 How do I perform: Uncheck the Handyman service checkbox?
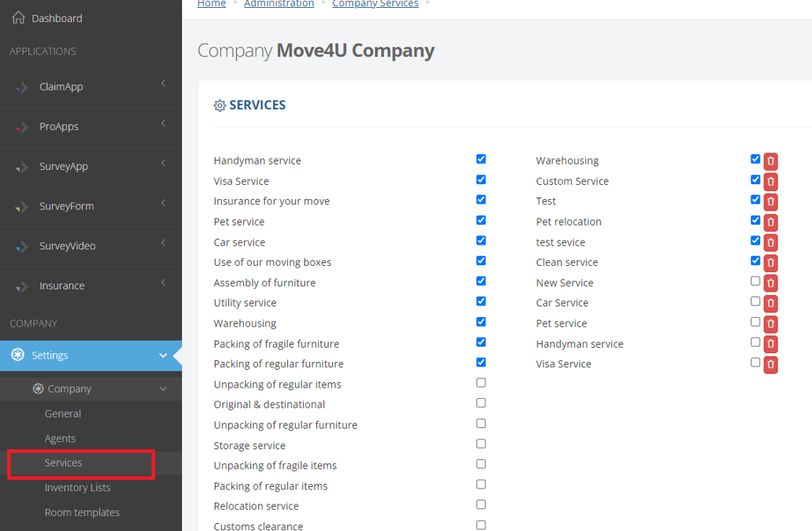click(481, 159)
